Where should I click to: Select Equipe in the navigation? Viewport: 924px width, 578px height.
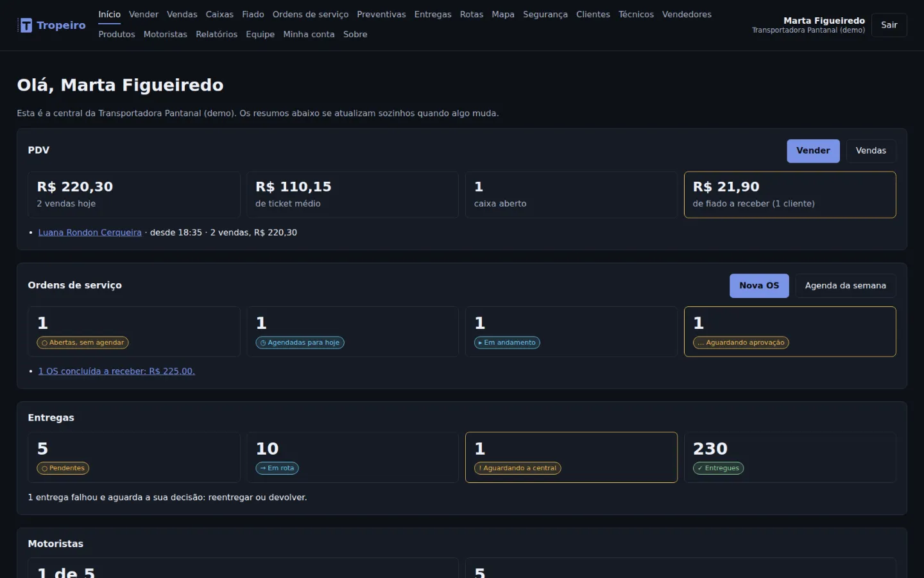click(260, 34)
